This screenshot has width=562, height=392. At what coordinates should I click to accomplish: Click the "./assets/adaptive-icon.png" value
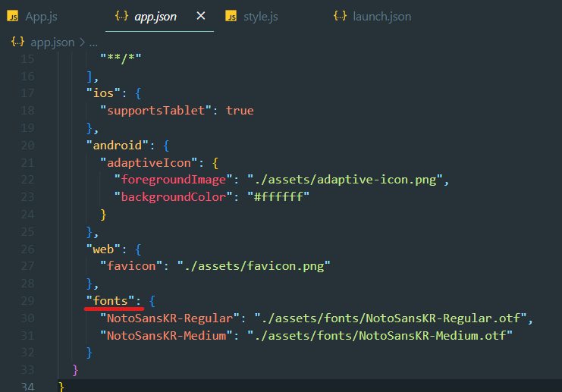point(345,180)
